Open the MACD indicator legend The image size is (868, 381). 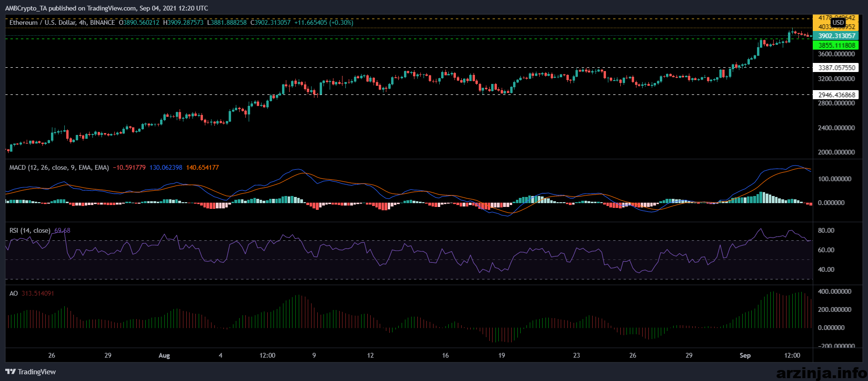tap(59, 167)
